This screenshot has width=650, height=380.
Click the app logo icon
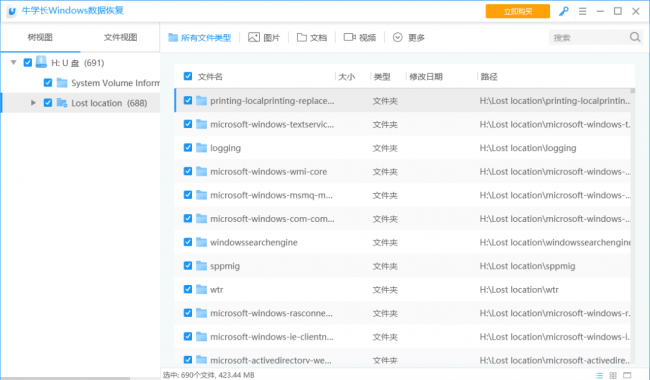tap(12, 11)
